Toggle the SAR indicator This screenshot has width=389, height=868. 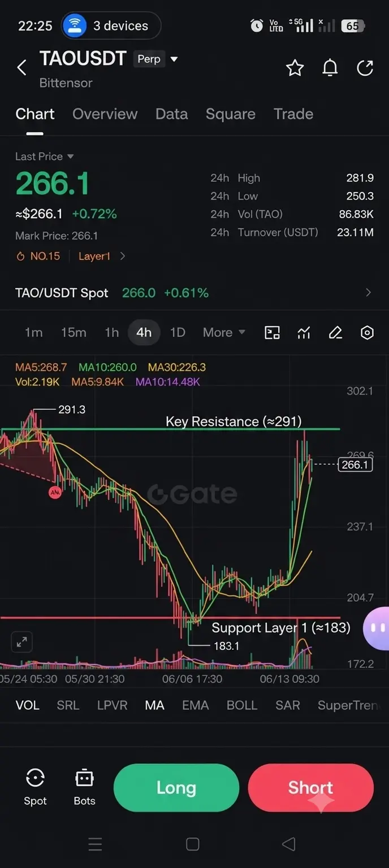(287, 705)
